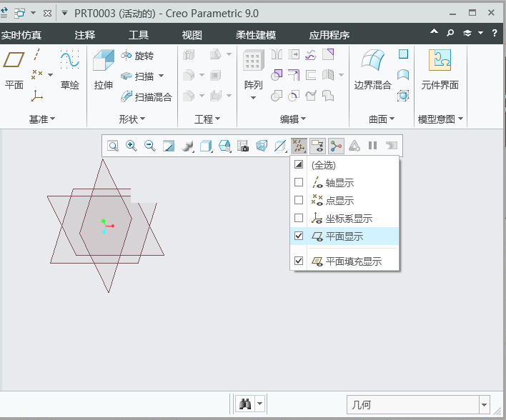Open the quick access toolbar customize arrow

(64, 14)
